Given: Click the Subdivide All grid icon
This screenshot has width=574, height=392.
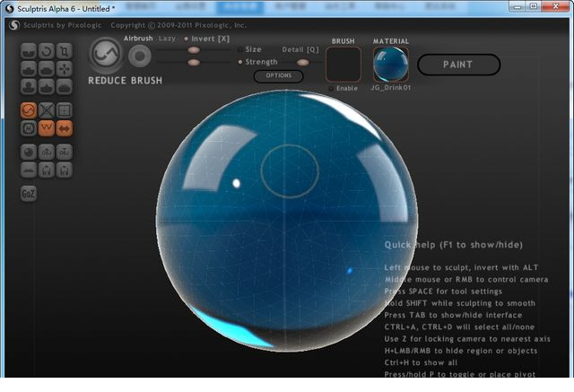Looking at the screenshot, I should pyautogui.click(x=65, y=110).
